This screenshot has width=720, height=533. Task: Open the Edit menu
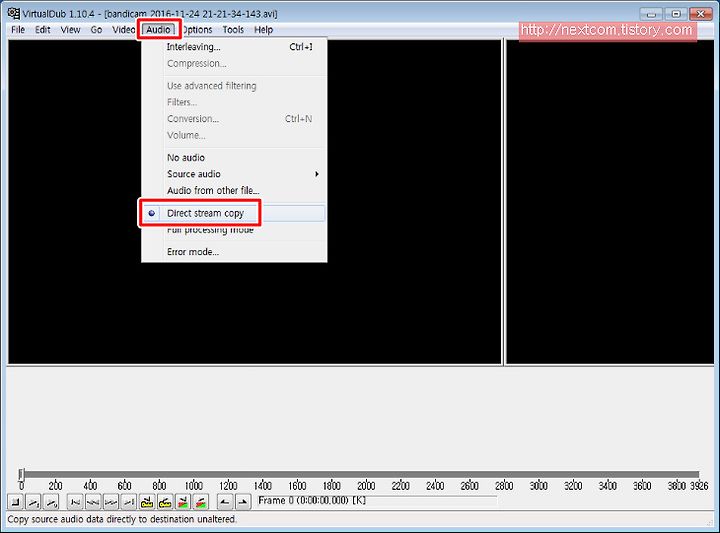[43, 30]
